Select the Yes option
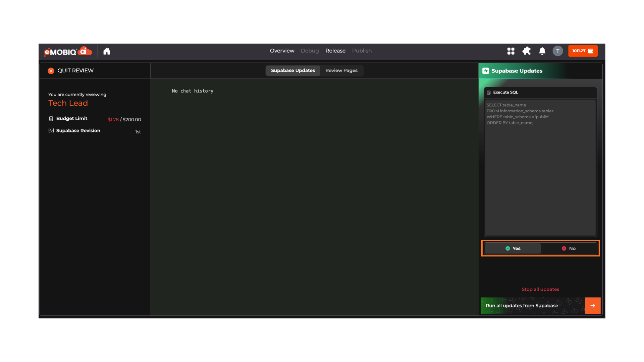This screenshot has height=362, width=644. pyautogui.click(x=513, y=248)
